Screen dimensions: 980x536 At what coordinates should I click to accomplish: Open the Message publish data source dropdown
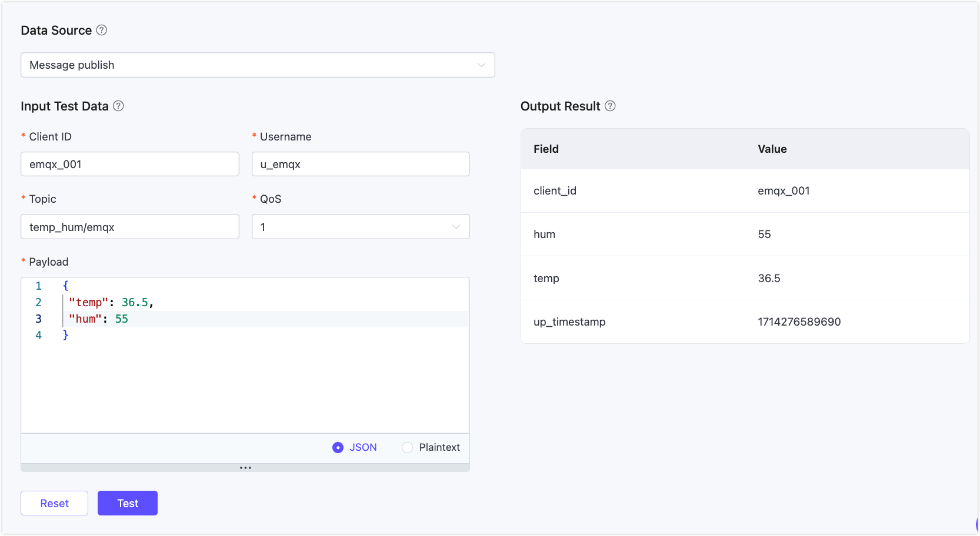(257, 65)
